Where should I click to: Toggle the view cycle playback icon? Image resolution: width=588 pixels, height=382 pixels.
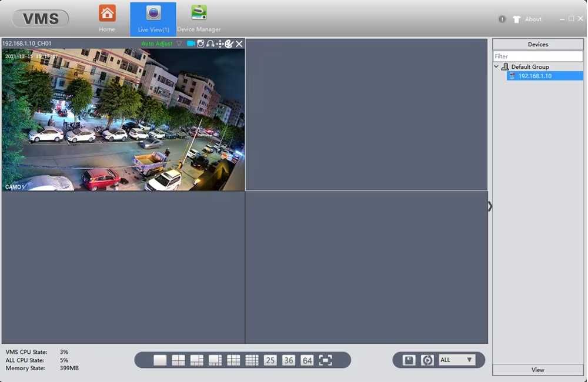427,360
